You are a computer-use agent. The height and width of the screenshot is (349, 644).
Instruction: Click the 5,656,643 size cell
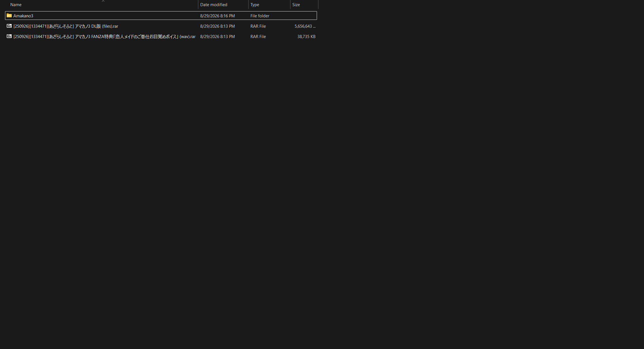(305, 26)
